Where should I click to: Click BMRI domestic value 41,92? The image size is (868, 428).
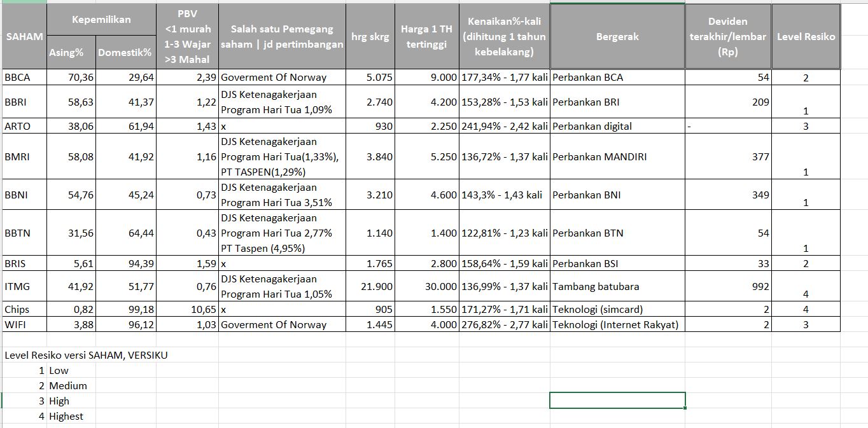coord(126,156)
